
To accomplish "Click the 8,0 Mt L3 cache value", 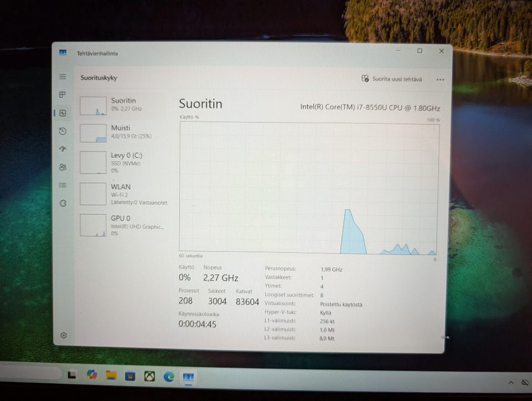I will (327, 338).
